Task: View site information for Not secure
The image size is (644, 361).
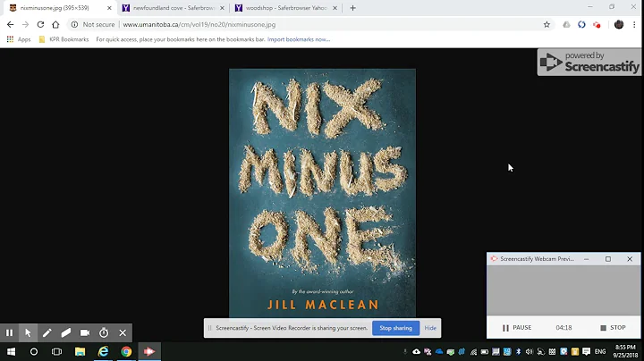Action: (93, 25)
